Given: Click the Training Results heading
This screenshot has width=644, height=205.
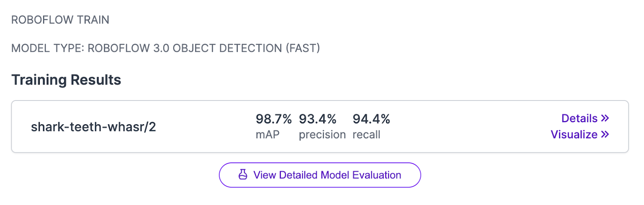Looking at the screenshot, I should (x=66, y=80).
